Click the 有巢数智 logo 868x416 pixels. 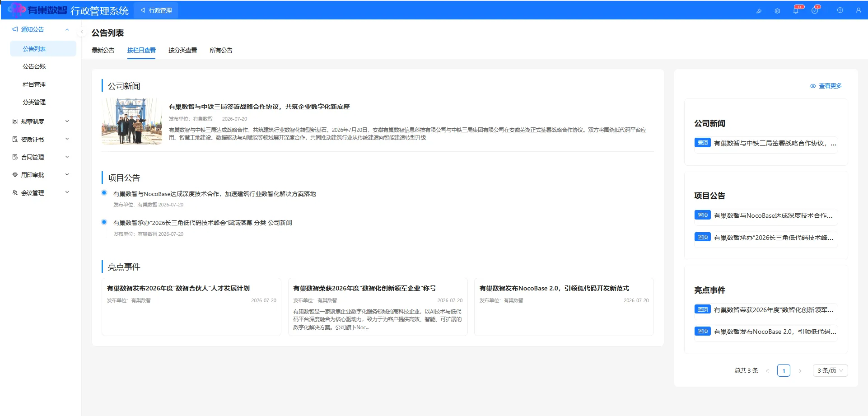tap(37, 10)
